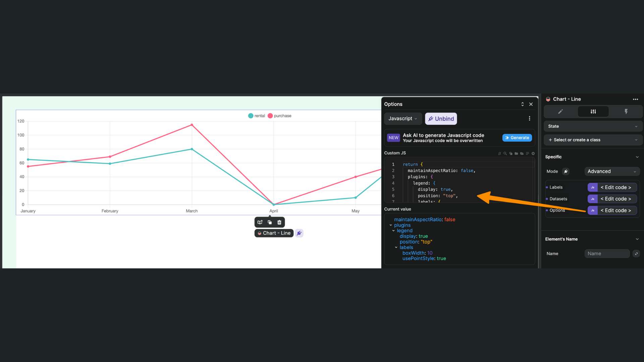Click the Unbind button
Image resolution: width=644 pixels, height=362 pixels.
point(441,119)
